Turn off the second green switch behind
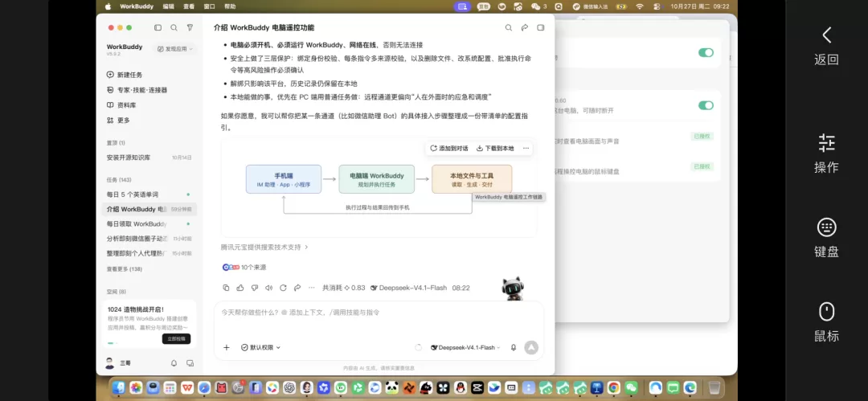 tap(706, 105)
